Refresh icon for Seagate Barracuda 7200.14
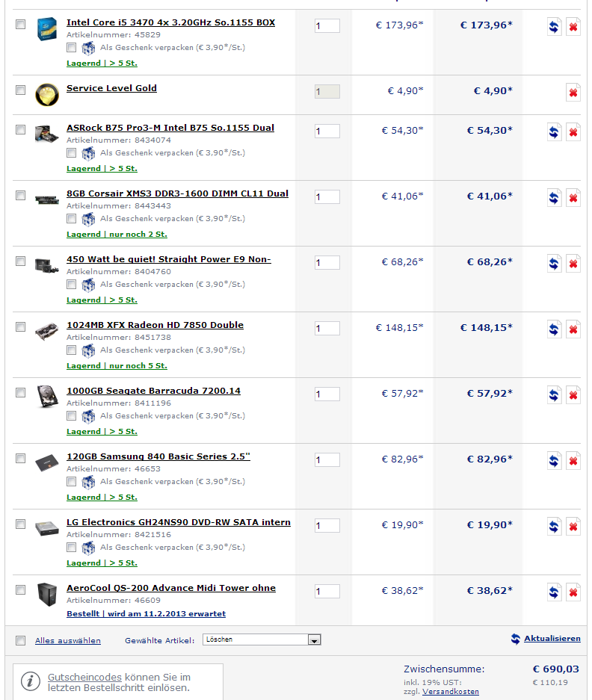 tap(554, 394)
